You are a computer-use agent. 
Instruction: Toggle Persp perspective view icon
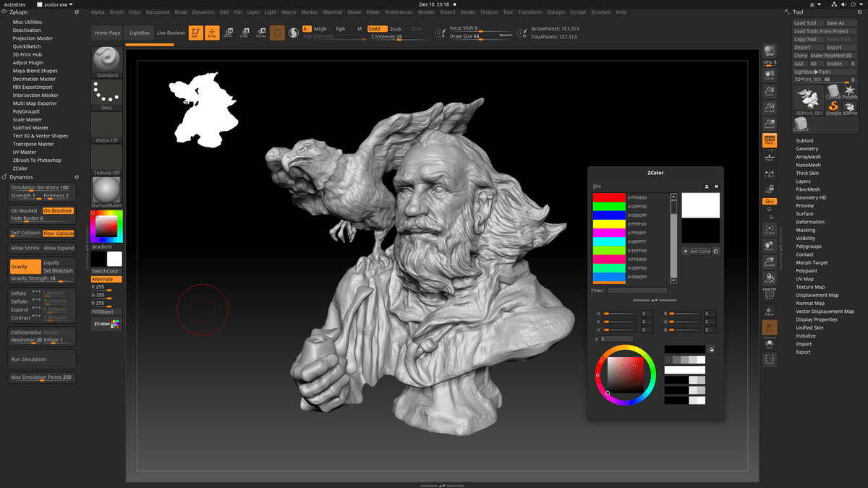tap(770, 141)
